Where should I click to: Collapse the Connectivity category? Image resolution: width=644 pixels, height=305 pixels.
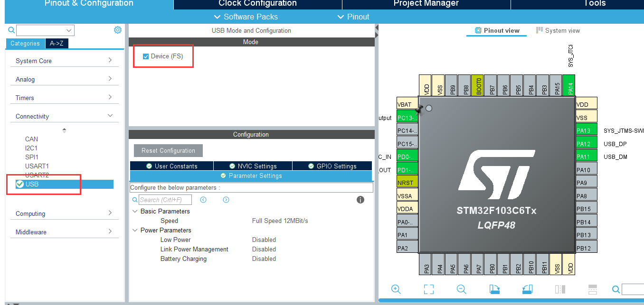pyautogui.click(x=64, y=116)
